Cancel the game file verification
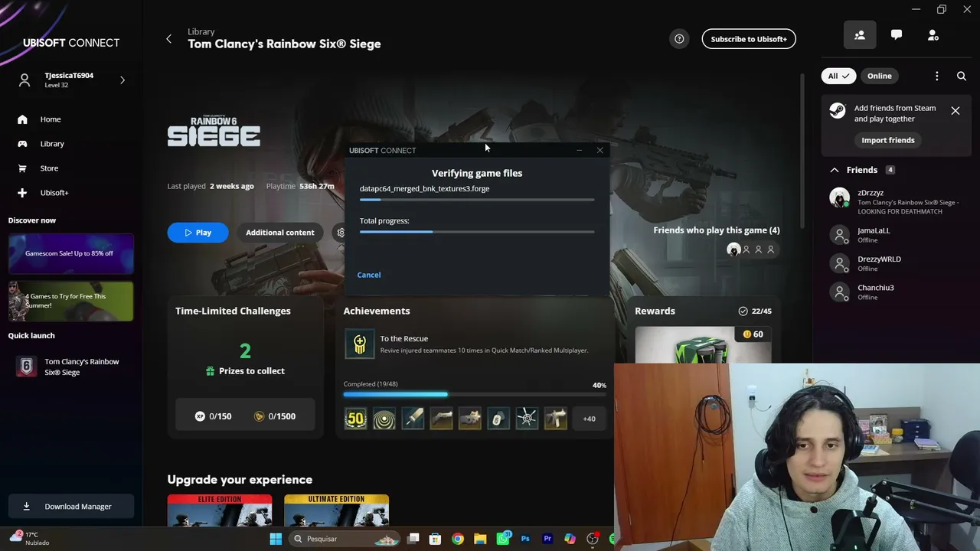The image size is (980, 551). 368,275
